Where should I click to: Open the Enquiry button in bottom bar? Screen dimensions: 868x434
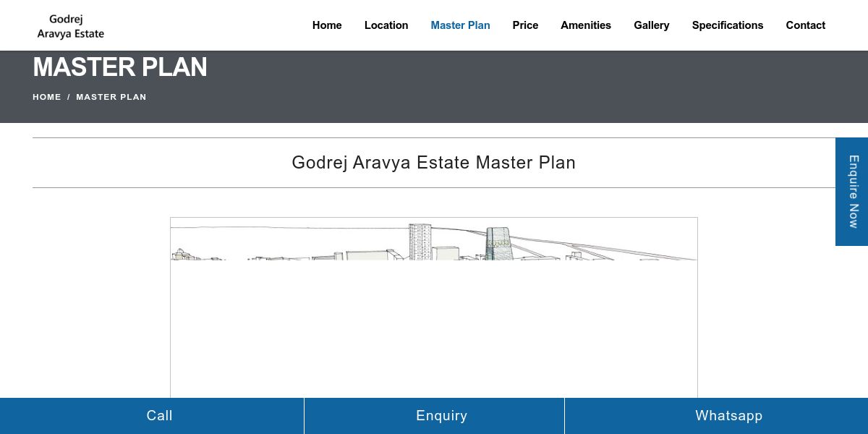tap(434, 416)
